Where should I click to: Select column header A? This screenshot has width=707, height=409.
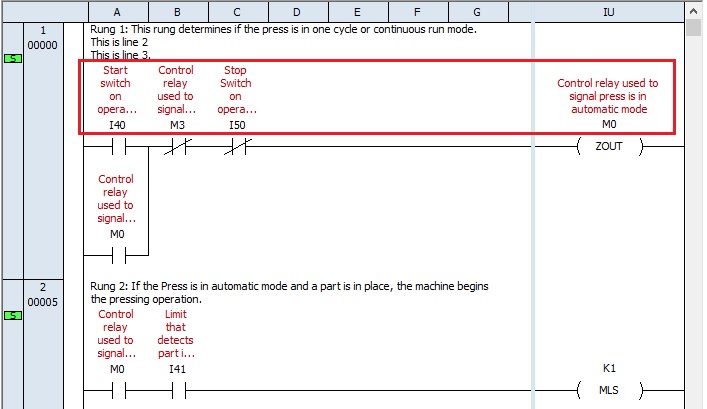pos(118,10)
